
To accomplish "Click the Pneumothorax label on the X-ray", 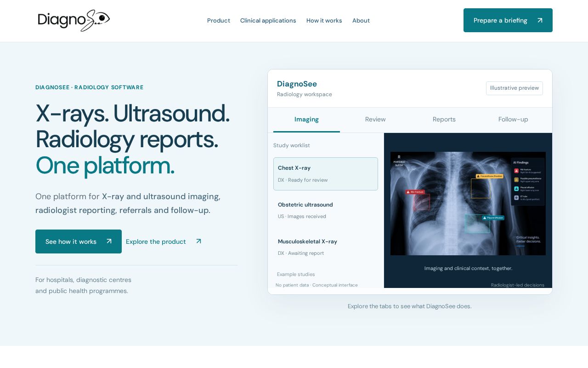I will (x=489, y=176).
